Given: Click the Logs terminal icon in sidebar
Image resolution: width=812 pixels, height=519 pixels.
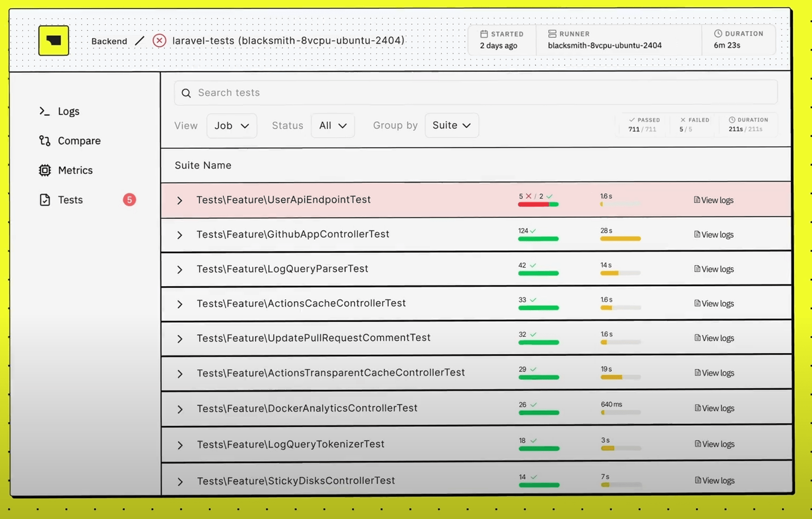Looking at the screenshot, I should point(44,111).
